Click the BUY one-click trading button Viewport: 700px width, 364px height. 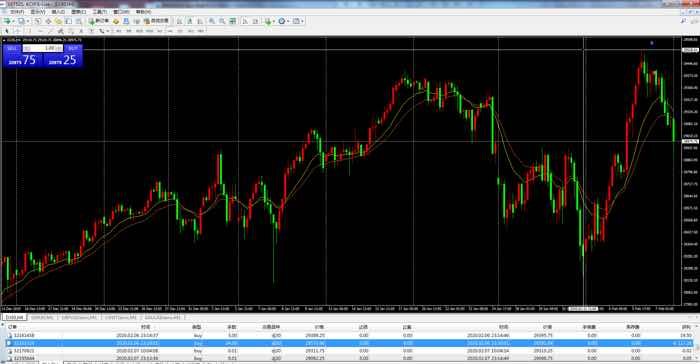73,48
